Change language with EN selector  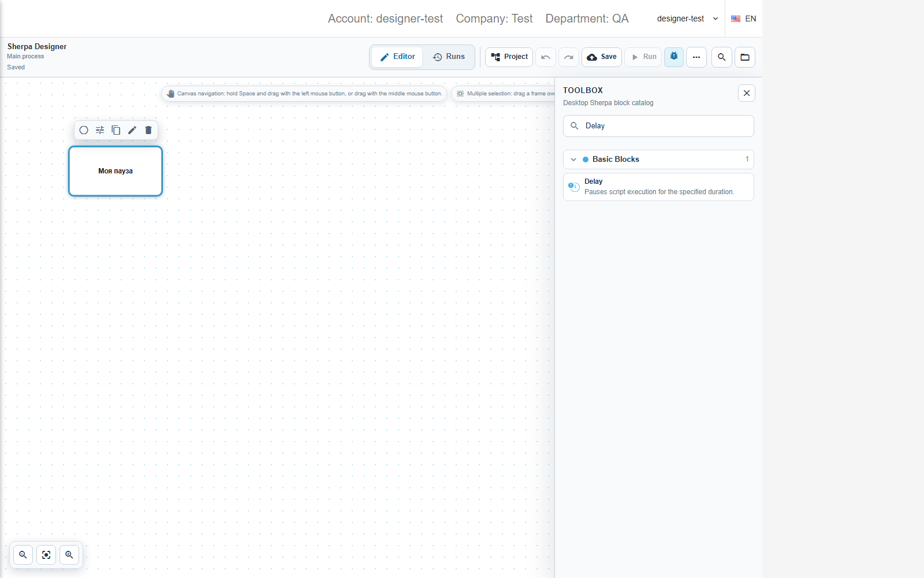coord(744,18)
